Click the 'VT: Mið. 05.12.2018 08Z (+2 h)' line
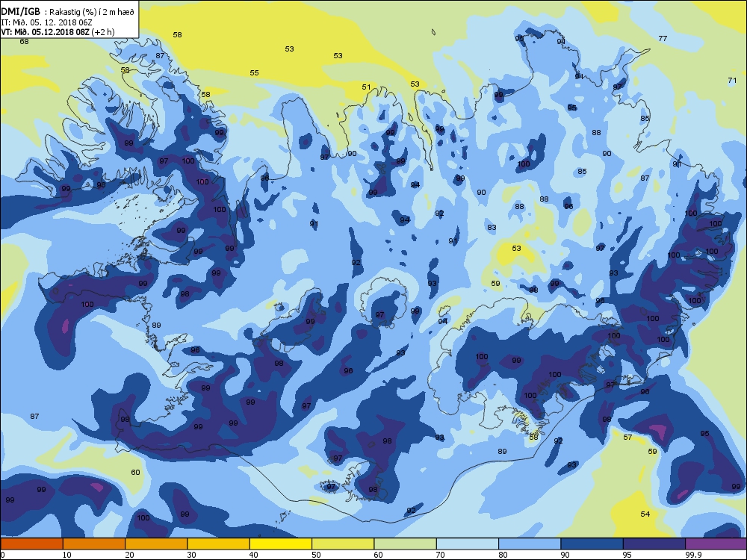The width and height of the screenshot is (747, 560). click(x=58, y=32)
